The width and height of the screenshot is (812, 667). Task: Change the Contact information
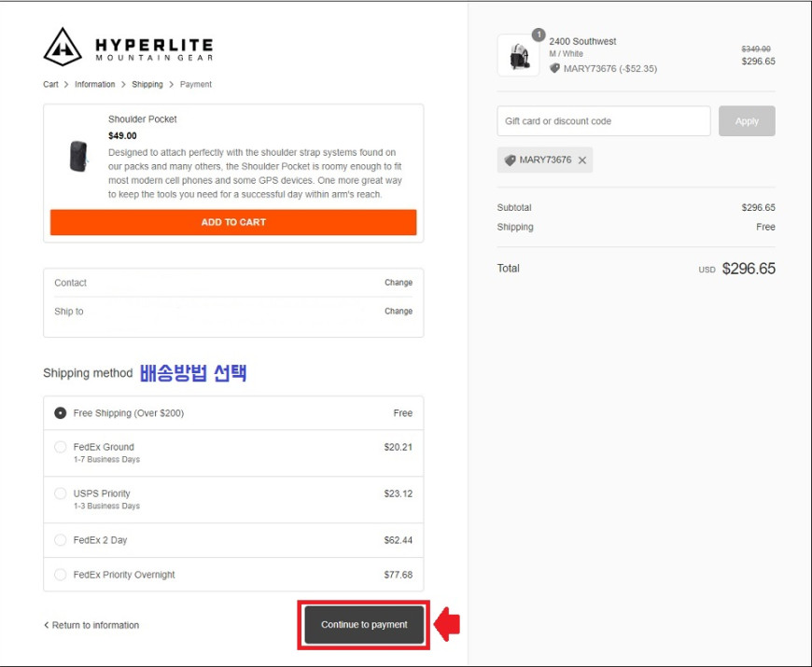(399, 283)
